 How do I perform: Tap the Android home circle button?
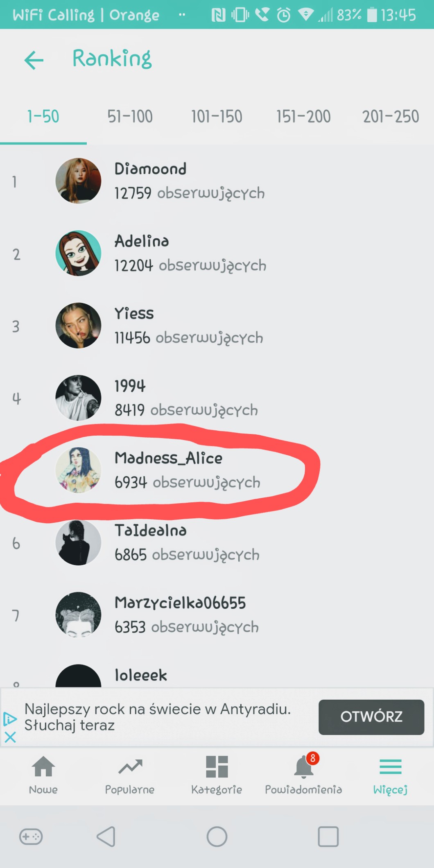pyautogui.click(x=217, y=836)
